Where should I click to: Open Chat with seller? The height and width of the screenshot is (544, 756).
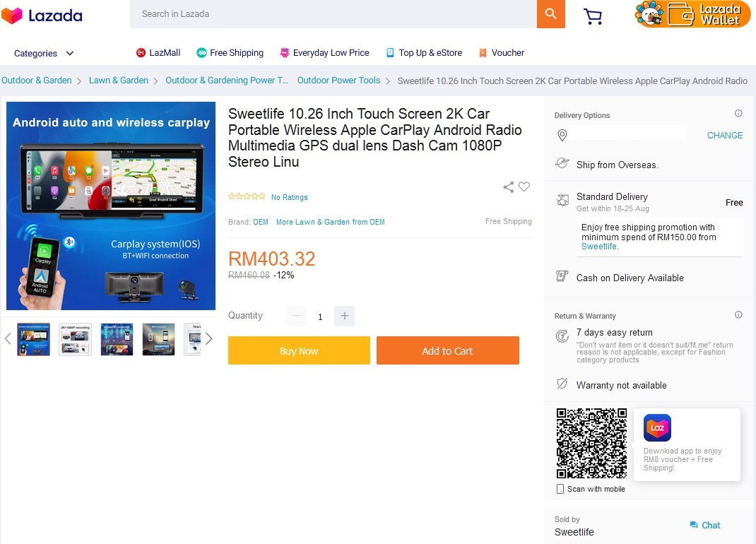click(705, 525)
